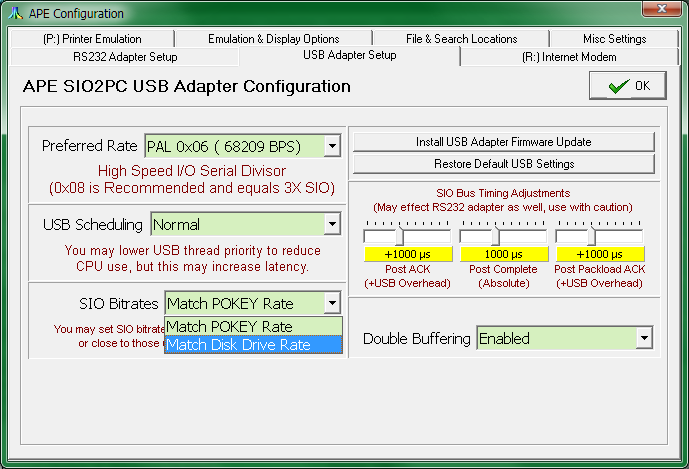Open the (R:) Internet Modem tab

pyautogui.click(x=569, y=57)
